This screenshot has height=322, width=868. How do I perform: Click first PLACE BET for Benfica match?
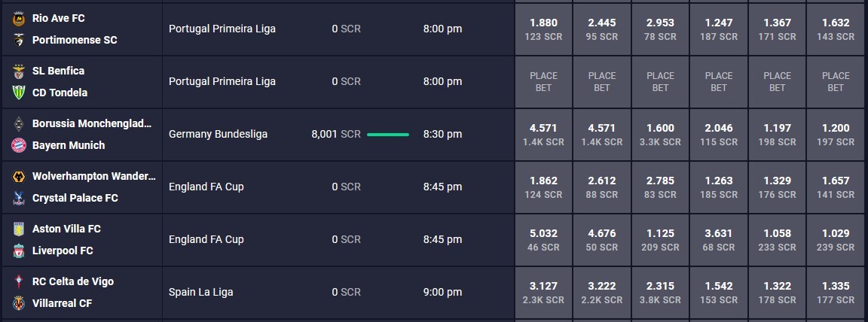pyautogui.click(x=543, y=82)
